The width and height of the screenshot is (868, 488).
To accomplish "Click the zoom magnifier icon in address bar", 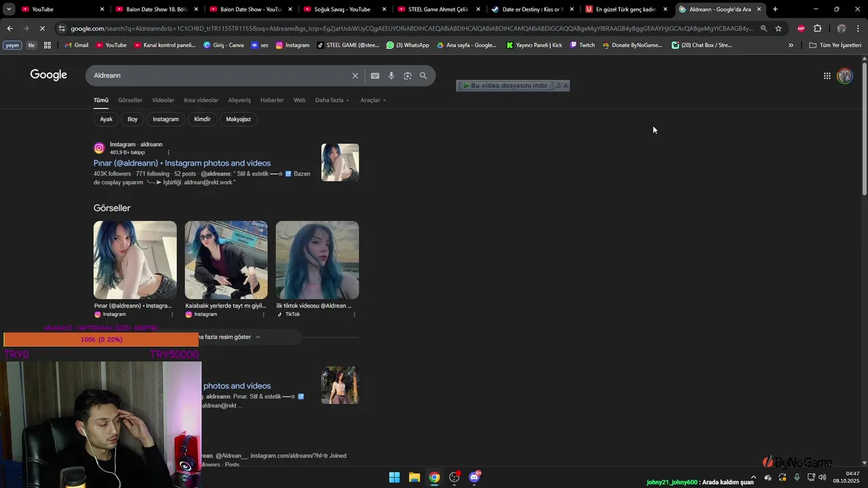I will (x=764, y=28).
